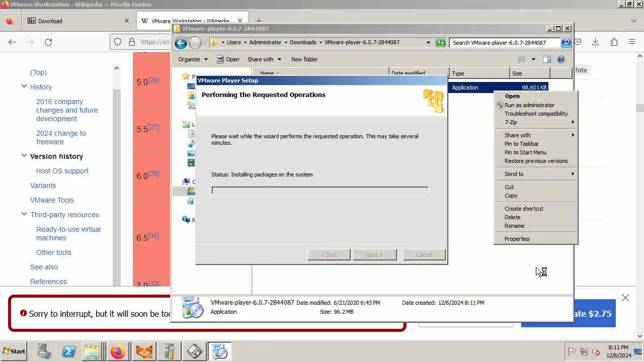This screenshot has width=644, height=362.
Task: Click the Start button
Action: (x=14, y=351)
